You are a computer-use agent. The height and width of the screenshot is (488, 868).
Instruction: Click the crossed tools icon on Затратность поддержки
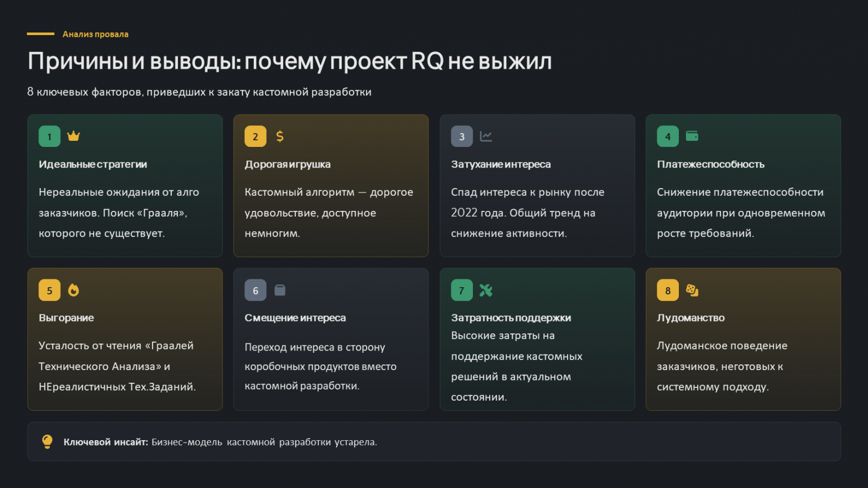486,289
